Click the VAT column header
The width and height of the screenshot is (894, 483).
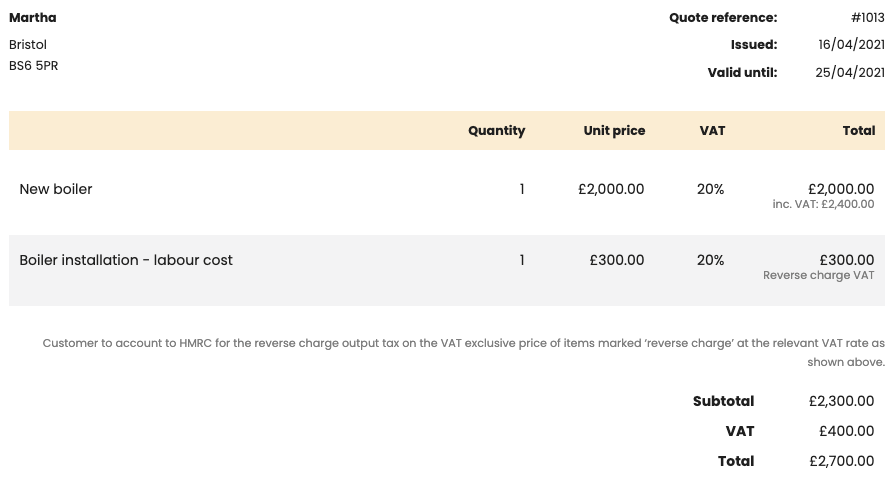click(712, 131)
